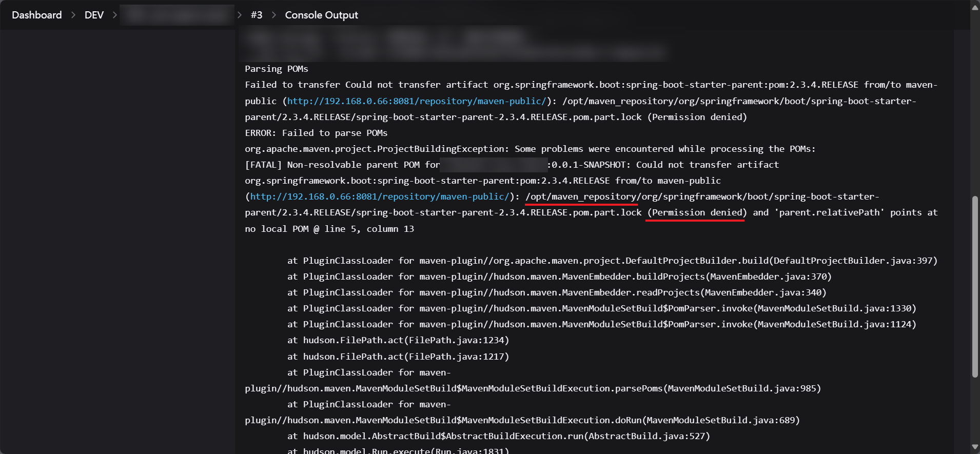
Task: Click the scrollbar track above the thumb
Action: pos(975,103)
